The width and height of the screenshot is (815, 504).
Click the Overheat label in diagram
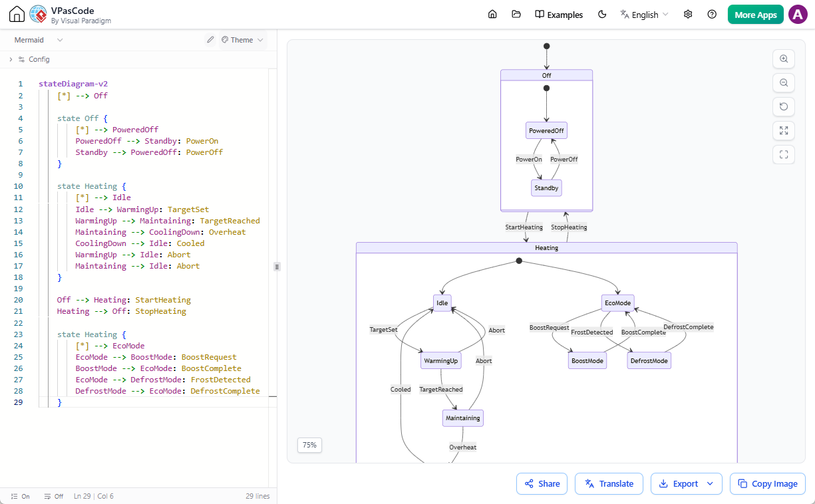click(x=462, y=447)
